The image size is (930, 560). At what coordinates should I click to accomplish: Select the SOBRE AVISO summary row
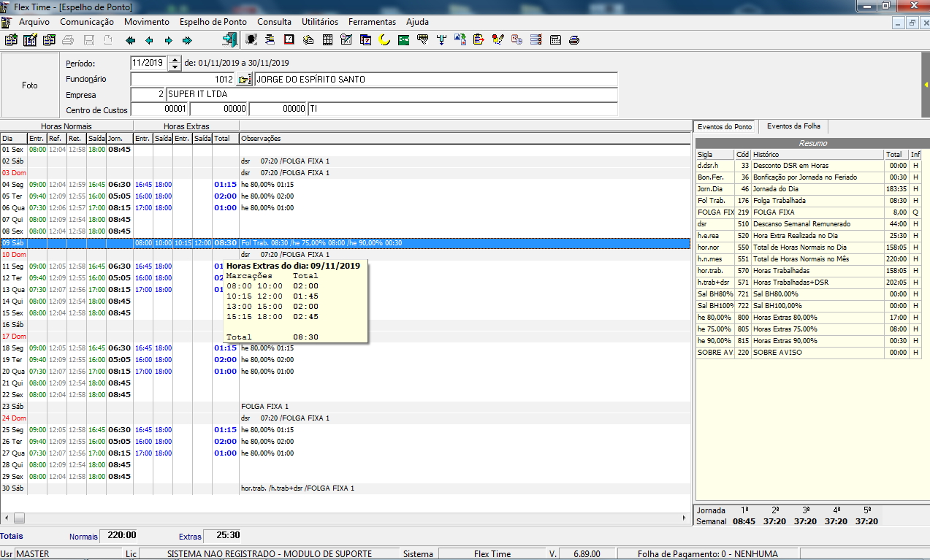(x=809, y=353)
